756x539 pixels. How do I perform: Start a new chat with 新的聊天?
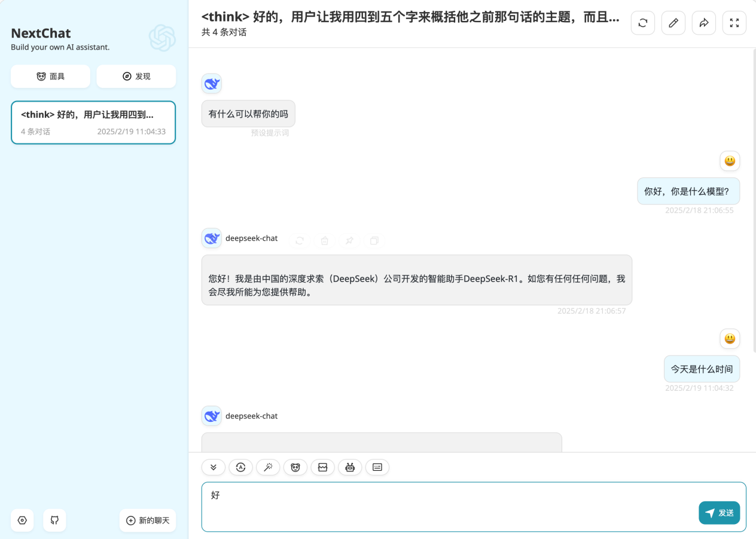pos(148,520)
